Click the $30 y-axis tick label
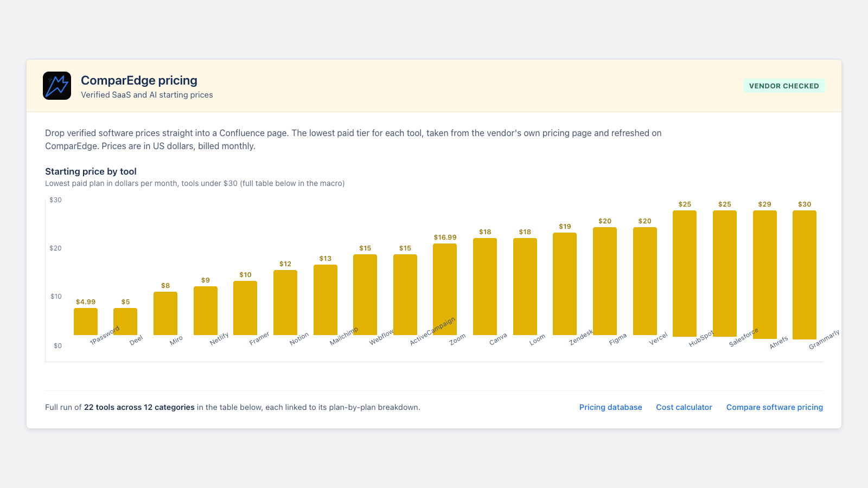Image resolution: width=868 pixels, height=488 pixels. (55, 200)
